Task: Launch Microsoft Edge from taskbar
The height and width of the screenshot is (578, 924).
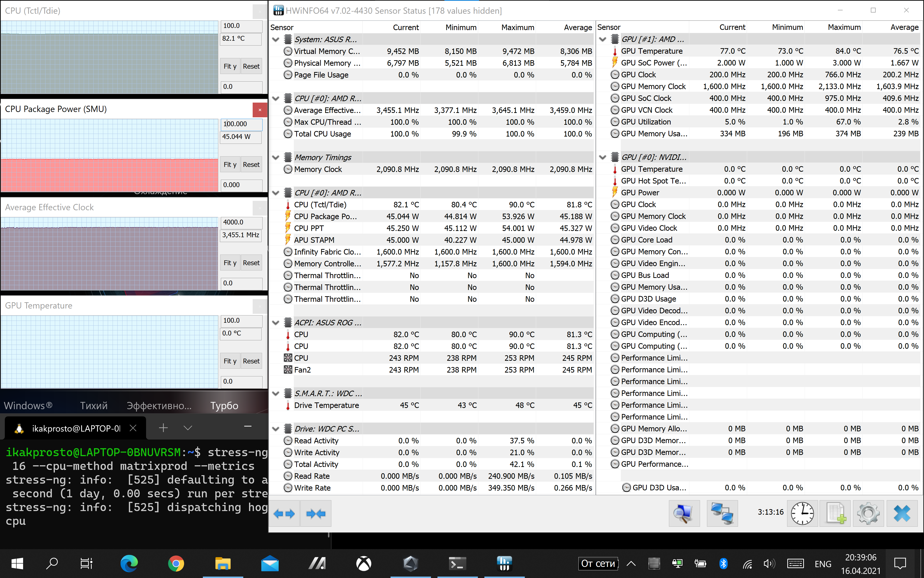Action: point(129,563)
